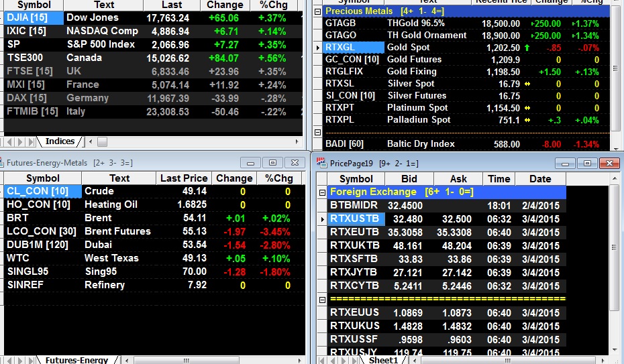Select the DJIA [15] symbol cell
Viewport: 624px width, 364px height.
[34, 18]
